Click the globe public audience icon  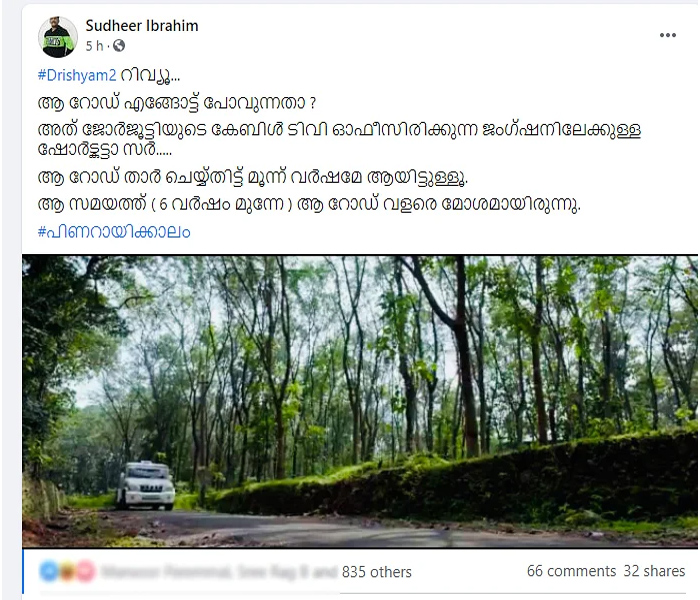click(x=119, y=46)
